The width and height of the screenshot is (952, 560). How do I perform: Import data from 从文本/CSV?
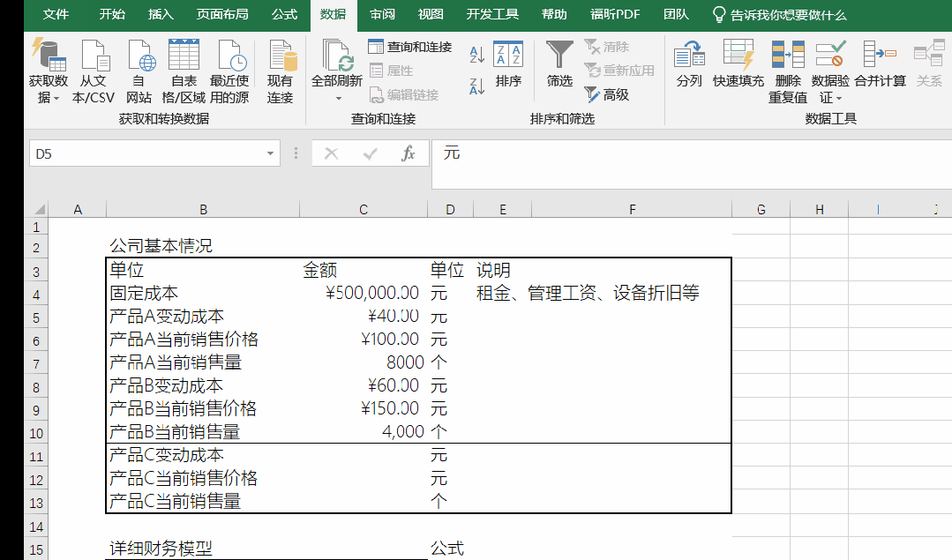[x=94, y=71]
